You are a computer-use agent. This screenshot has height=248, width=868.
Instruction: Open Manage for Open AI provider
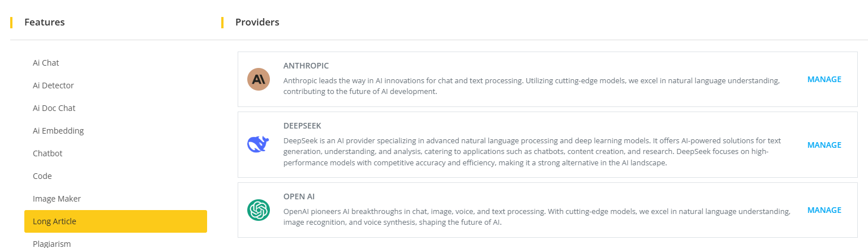824,210
